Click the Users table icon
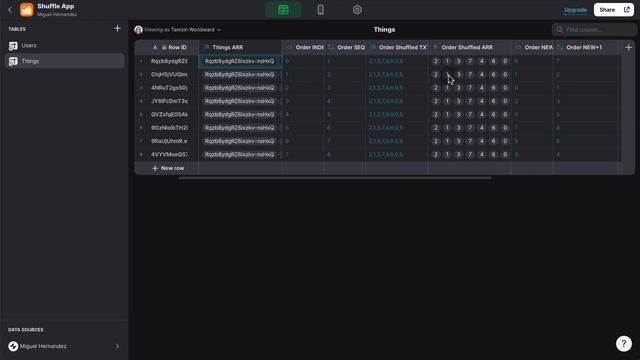The width and height of the screenshot is (640, 360). pyautogui.click(x=13, y=46)
